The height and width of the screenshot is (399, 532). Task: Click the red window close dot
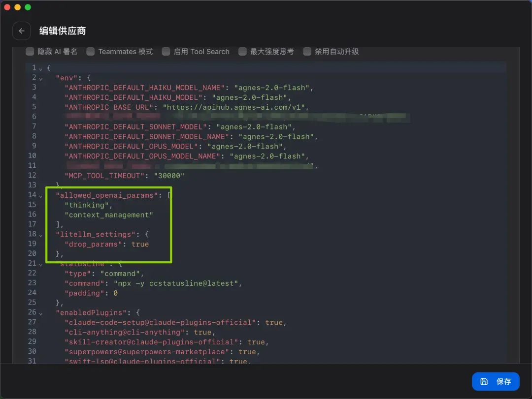click(7, 7)
